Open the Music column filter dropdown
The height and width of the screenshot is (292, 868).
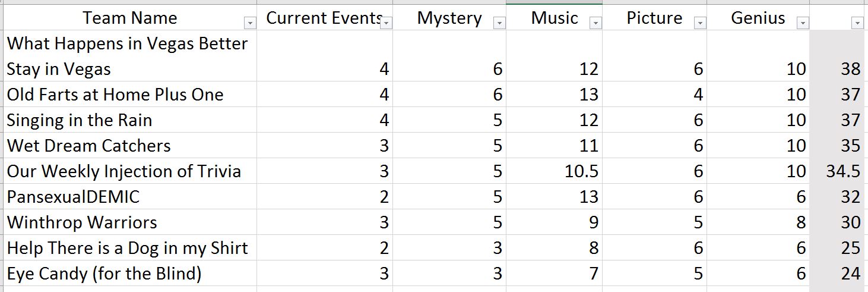(596, 23)
